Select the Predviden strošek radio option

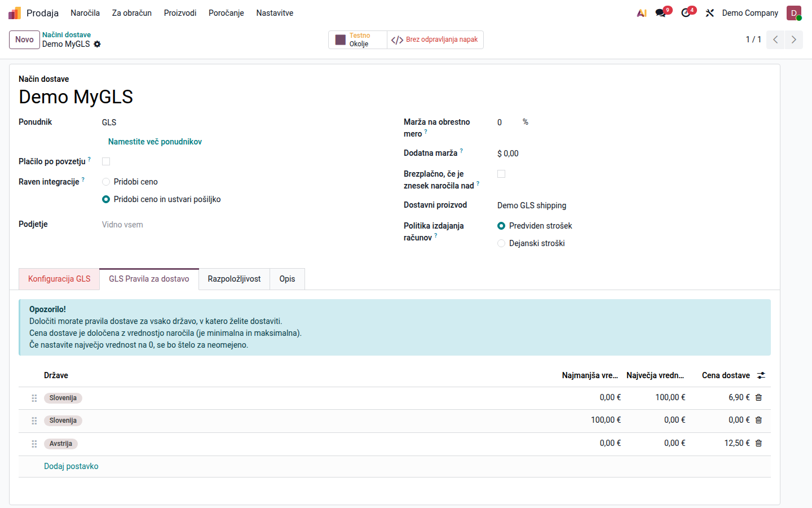click(501, 226)
